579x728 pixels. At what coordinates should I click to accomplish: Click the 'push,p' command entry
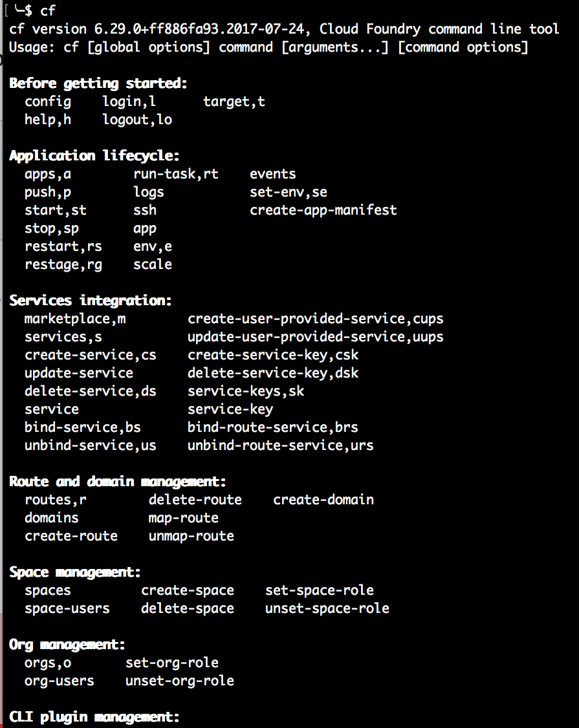click(x=48, y=192)
